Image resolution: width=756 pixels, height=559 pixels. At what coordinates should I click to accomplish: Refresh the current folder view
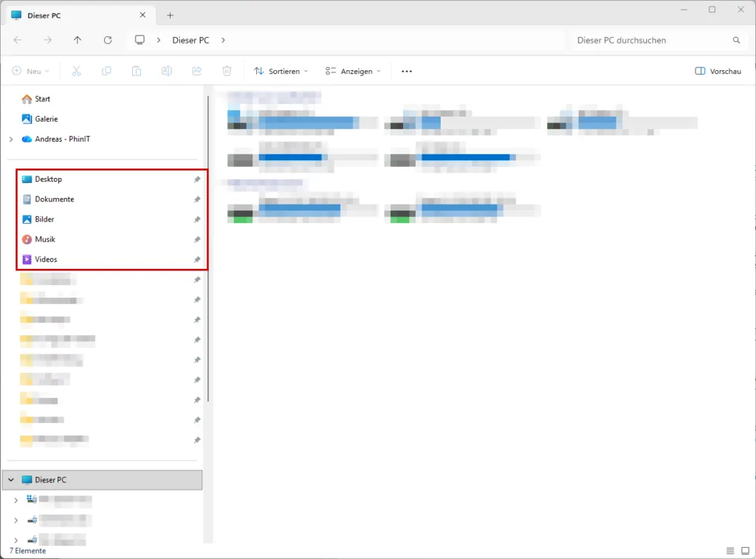click(108, 40)
